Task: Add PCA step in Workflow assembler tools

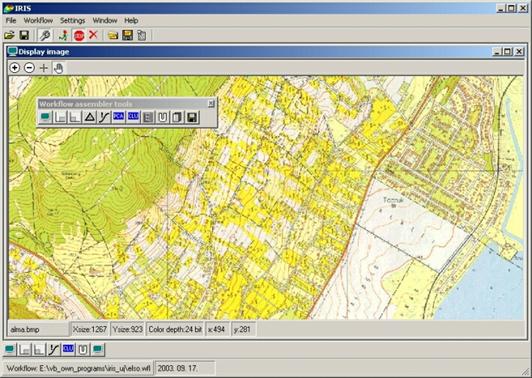Action: tap(119, 117)
